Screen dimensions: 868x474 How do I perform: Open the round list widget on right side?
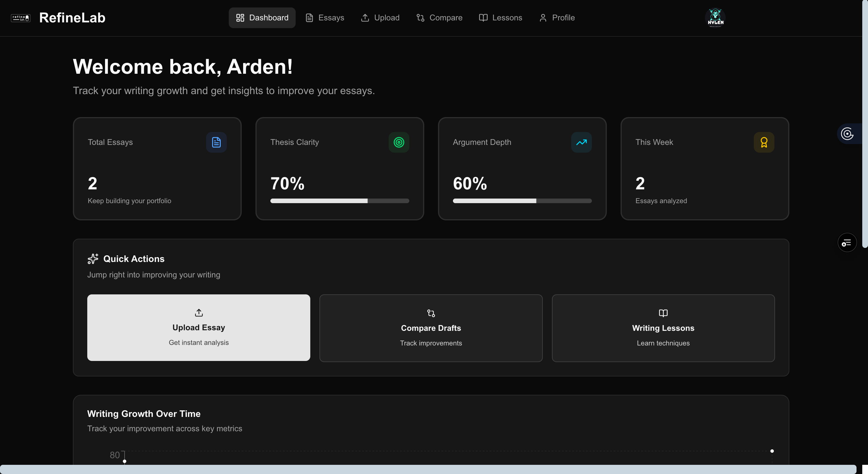[x=847, y=242]
